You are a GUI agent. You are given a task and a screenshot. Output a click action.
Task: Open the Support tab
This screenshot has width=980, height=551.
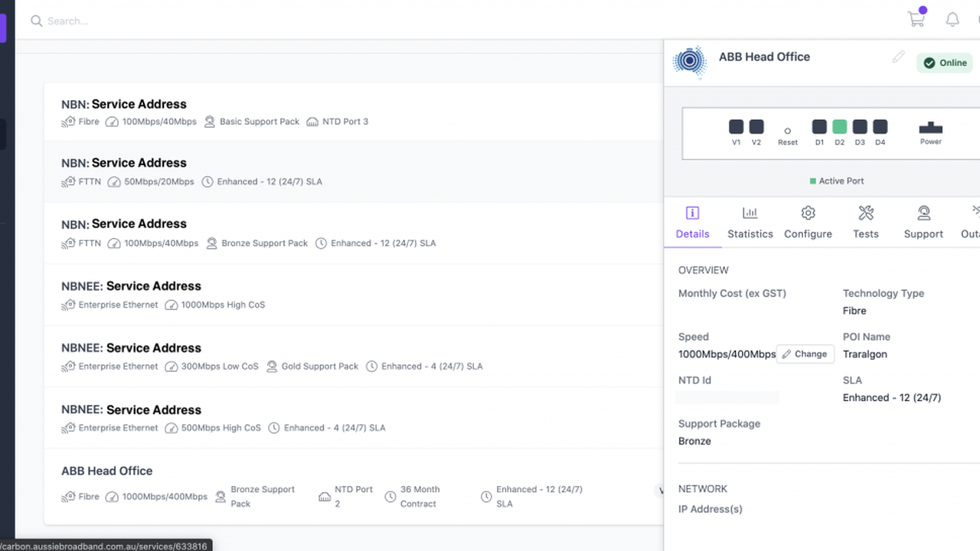(x=923, y=223)
